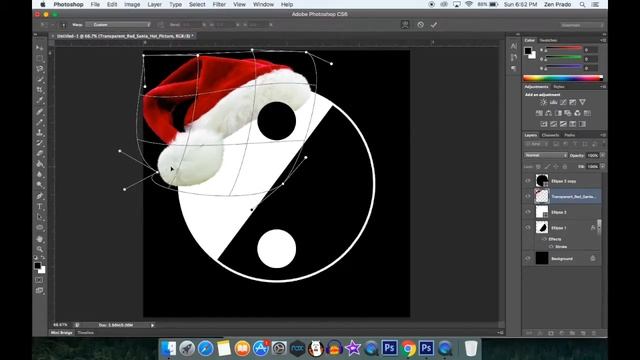Select the Ellipse shape tool
This screenshot has height=360, width=640.
click(40, 228)
